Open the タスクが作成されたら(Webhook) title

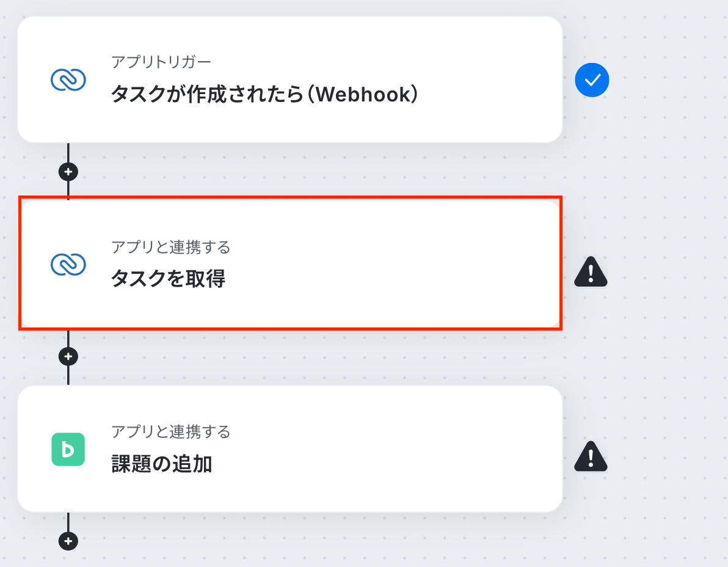pos(264,94)
